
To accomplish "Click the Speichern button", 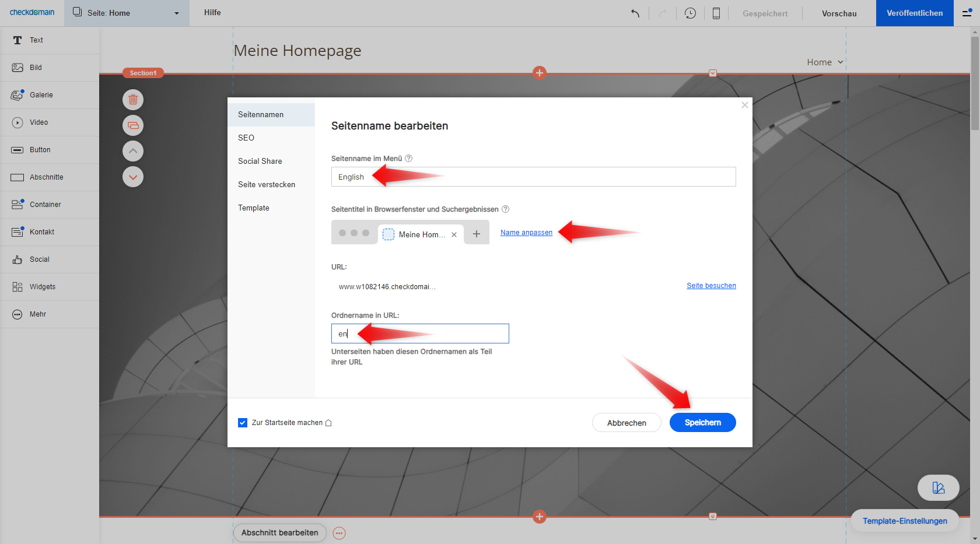I will [x=702, y=423].
